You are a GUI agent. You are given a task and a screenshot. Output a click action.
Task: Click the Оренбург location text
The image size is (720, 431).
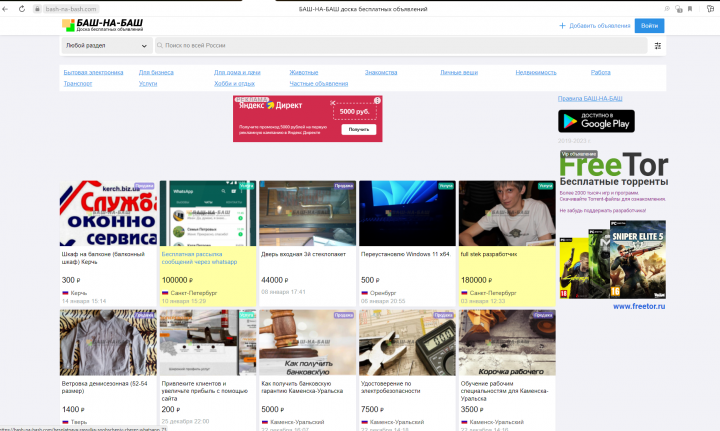[x=383, y=293]
